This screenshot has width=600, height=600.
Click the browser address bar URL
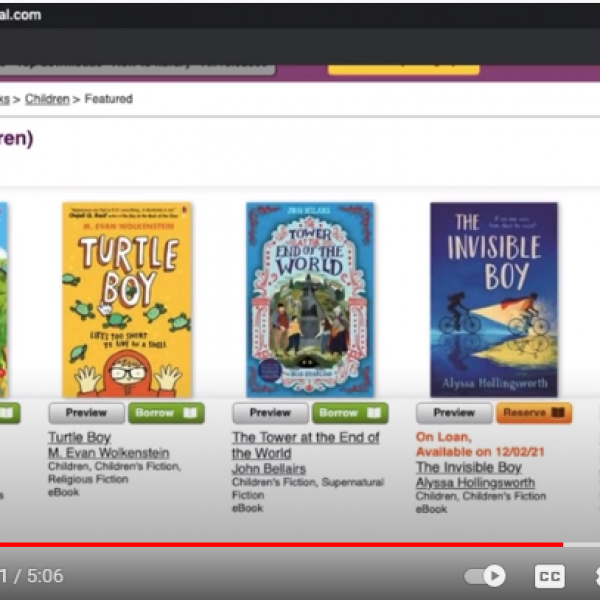[x=21, y=15]
